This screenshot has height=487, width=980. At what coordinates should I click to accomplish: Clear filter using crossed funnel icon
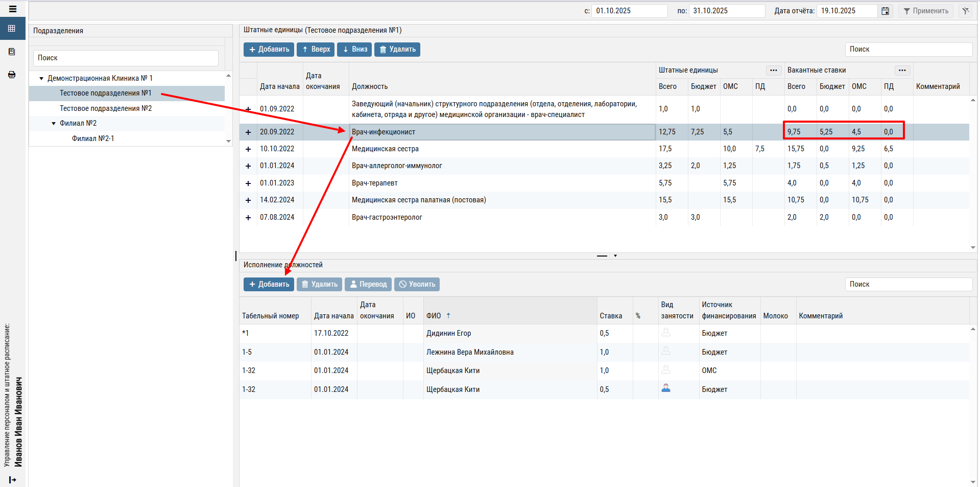point(965,11)
